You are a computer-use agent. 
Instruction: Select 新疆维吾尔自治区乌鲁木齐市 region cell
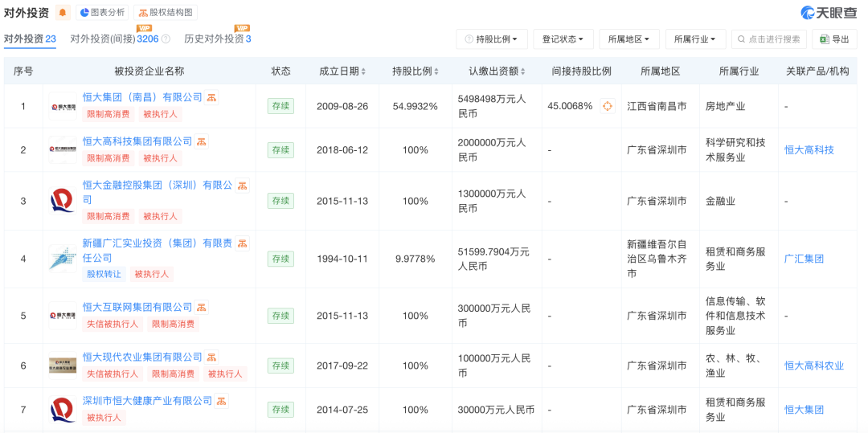(x=659, y=259)
